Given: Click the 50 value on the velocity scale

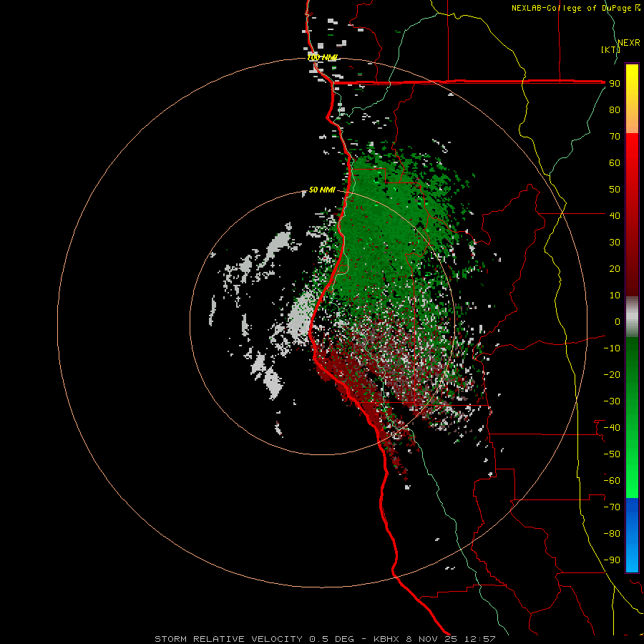Looking at the screenshot, I should click(x=615, y=190).
